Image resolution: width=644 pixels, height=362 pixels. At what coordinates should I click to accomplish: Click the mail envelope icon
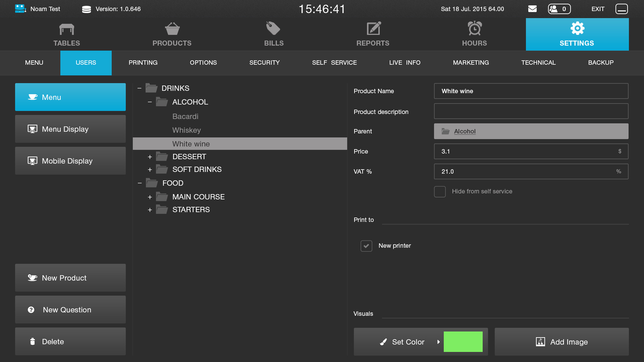point(532,9)
